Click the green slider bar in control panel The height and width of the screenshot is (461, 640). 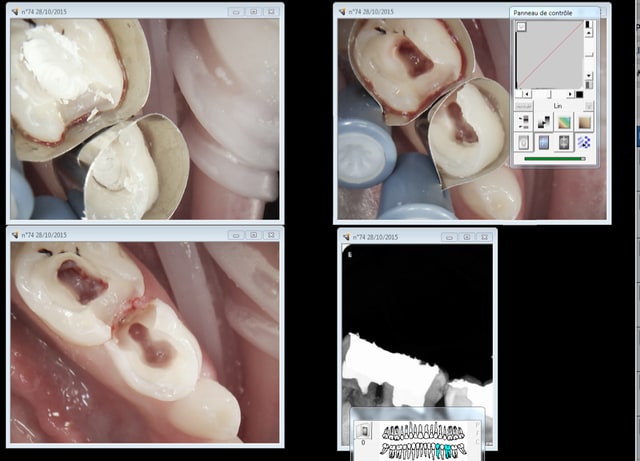(x=553, y=158)
